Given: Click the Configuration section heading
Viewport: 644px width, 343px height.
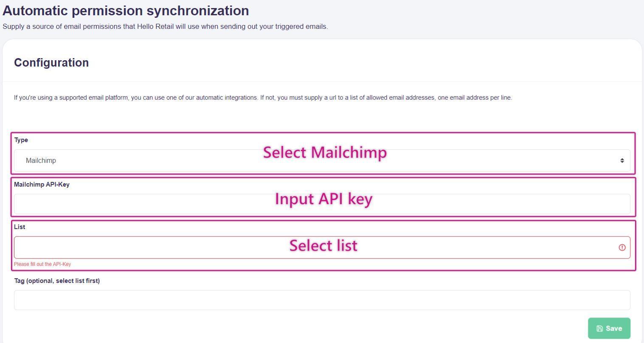Looking at the screenshot, I should pyautogui.click(x=51, y=63).
